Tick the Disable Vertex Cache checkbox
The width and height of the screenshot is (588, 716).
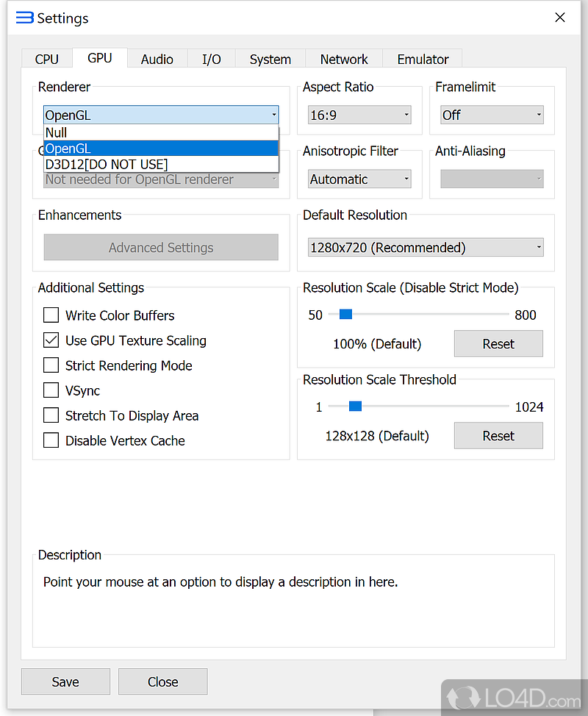(x=51, y=440)
